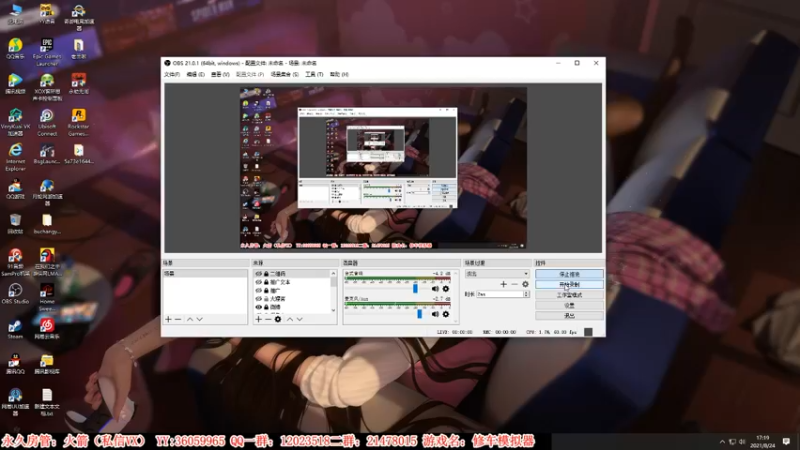Open 查看(V) View menu in OBS
800x450 pixels.
point(220,74)
